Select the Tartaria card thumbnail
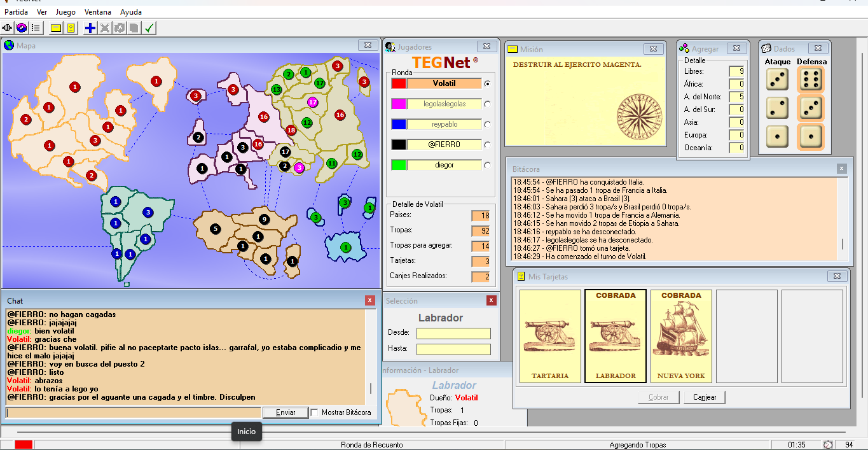This screenshot has width=868, height=450. pyautogui.click(x=550, y=336)
